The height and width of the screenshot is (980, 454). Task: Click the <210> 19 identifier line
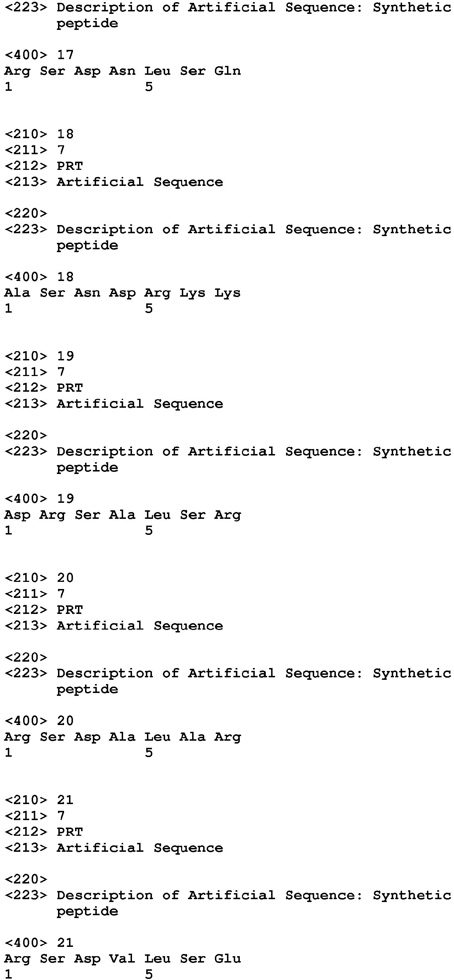39,356
